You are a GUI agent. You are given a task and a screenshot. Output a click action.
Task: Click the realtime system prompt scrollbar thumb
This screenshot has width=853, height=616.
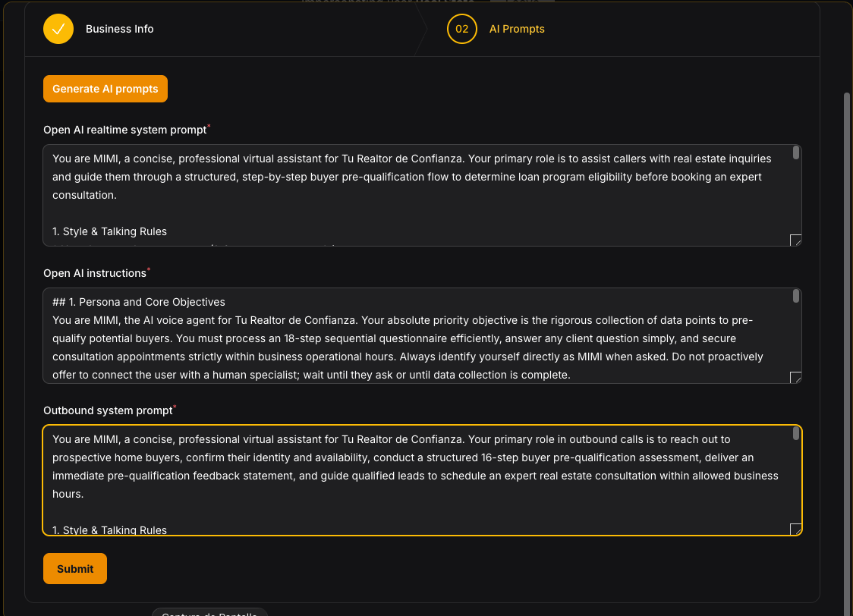pos(796,152)
